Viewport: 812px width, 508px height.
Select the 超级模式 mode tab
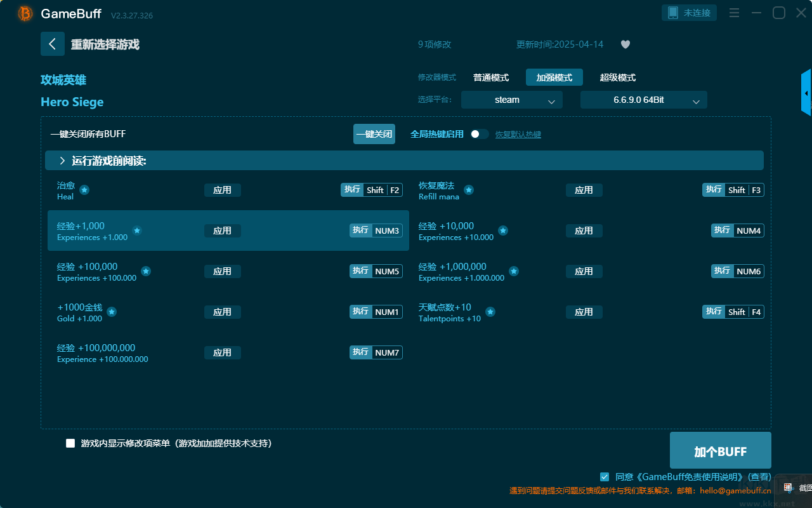click(x=618, y=77)
